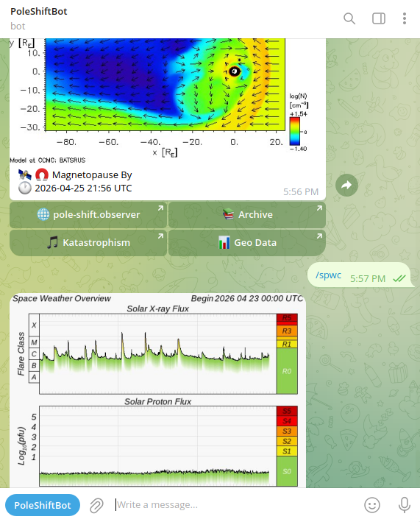Viewport: 420px width, 522px height.
Task: Open chat search with magnifier icon
Action: click(349, 18)
